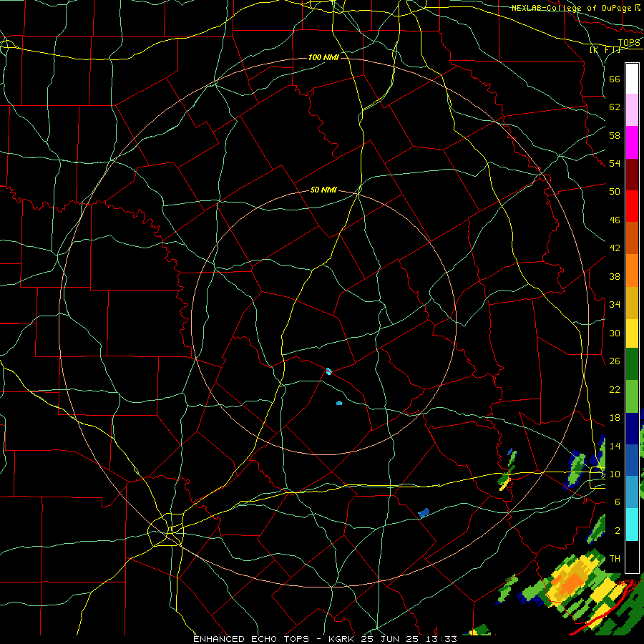644x644 pixels.
Task: Click the legend value "18"
Action: [615, 418]
